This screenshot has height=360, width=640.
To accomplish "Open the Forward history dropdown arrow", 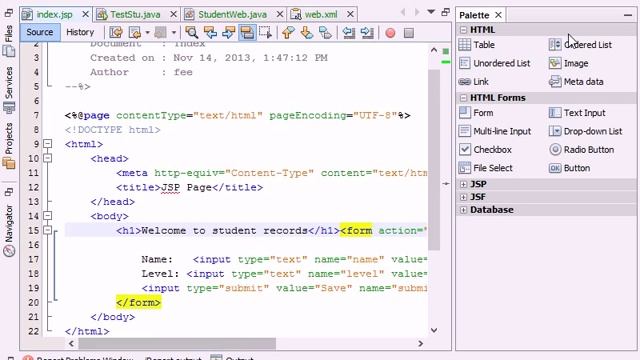I will tap(173, 33).
